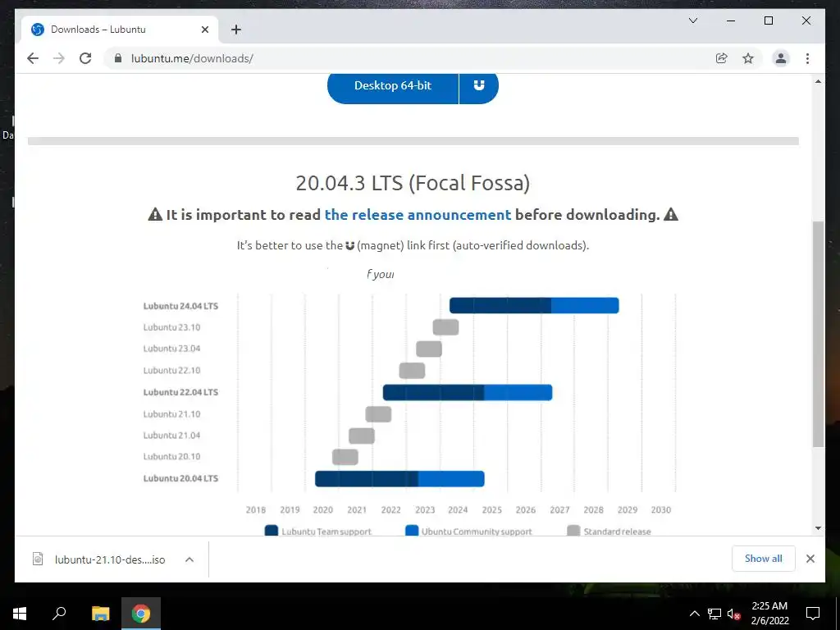
Task: Open Chrome three-dot menu
Action: coord(807,58)
